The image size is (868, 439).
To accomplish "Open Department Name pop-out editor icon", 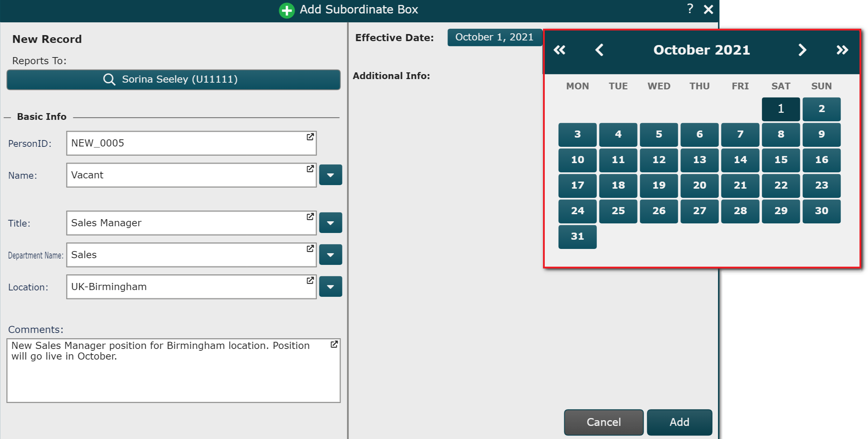I will pos(310,249).
